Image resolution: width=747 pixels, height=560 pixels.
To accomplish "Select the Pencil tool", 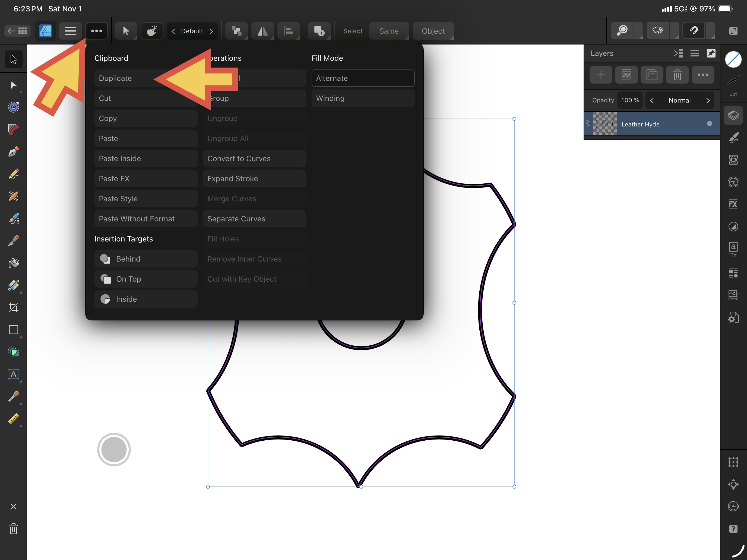I will tap(14, 174).
